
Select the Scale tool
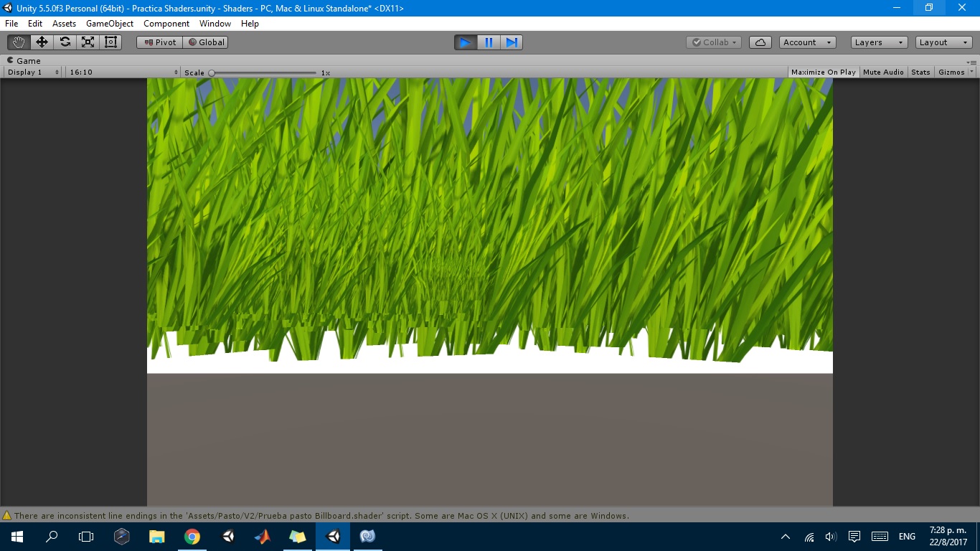(88, 42)
